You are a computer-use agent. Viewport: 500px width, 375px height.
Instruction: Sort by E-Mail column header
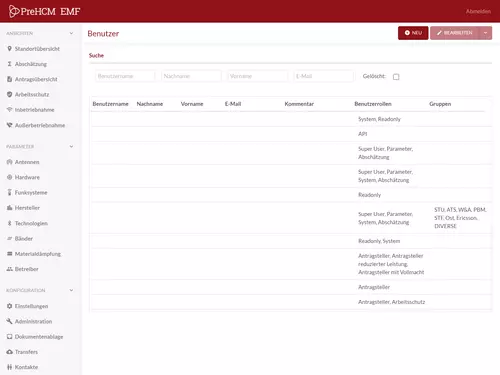pos(233,104)
